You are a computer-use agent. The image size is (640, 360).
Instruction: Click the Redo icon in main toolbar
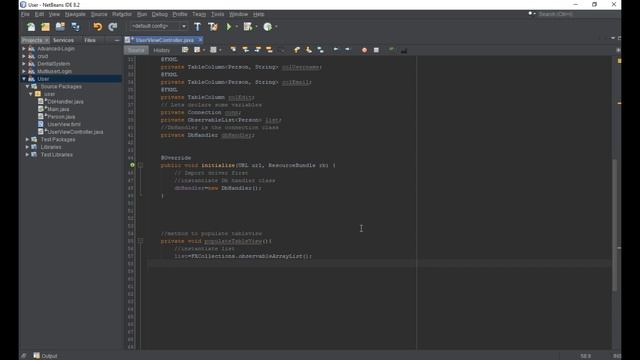[x=113, y=27]
